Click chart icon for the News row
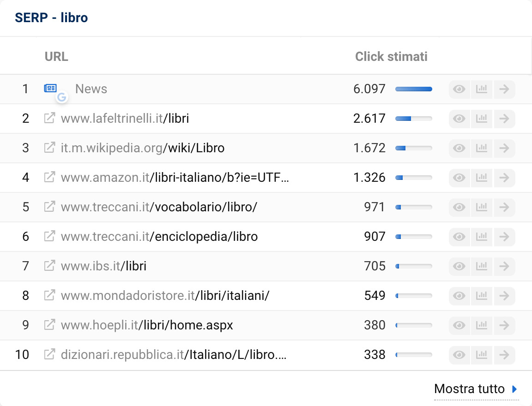The height and width of the screenshot is (406, 532). click(482, 89)
